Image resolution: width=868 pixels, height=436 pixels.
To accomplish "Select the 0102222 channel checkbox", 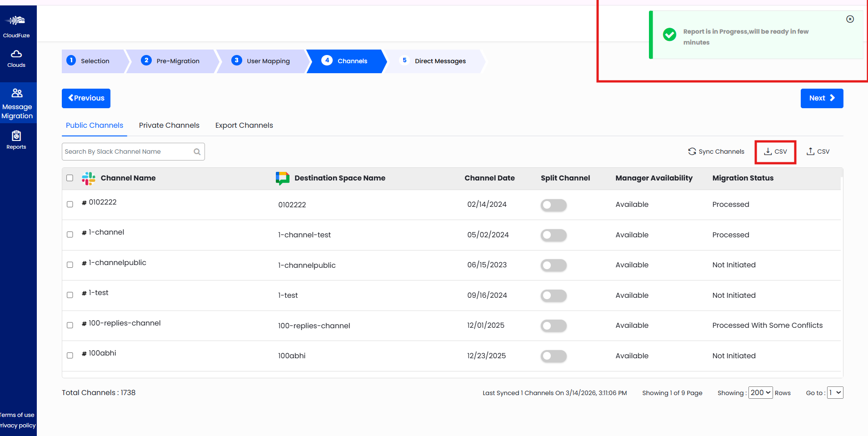I will click(70, 204).
